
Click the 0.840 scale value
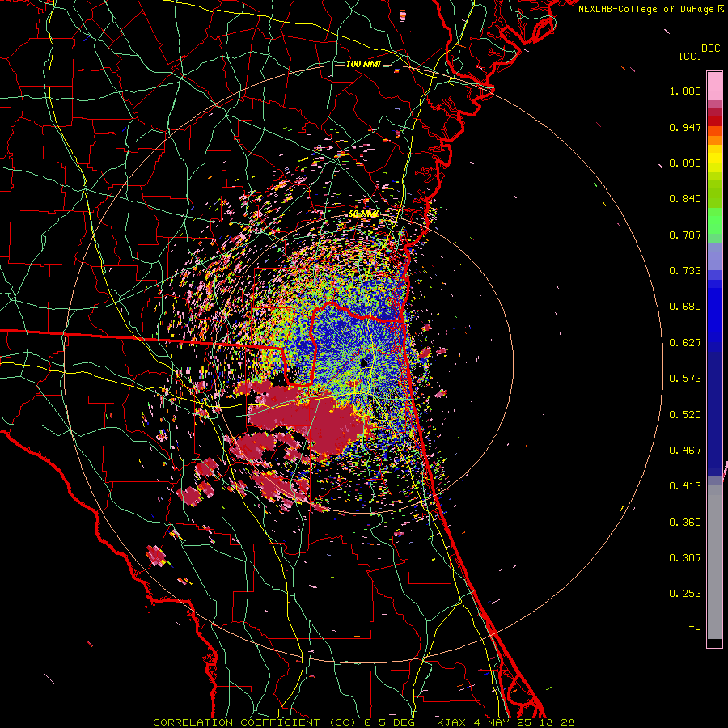(685, 199)
